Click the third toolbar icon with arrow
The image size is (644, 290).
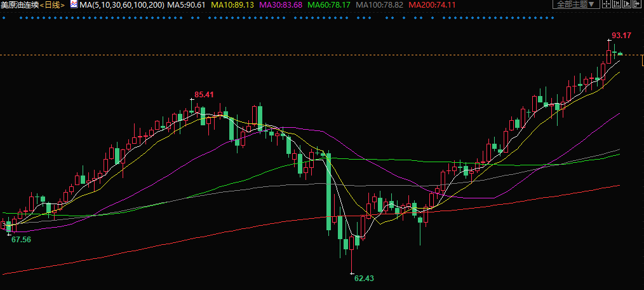(x=627, y=4)
